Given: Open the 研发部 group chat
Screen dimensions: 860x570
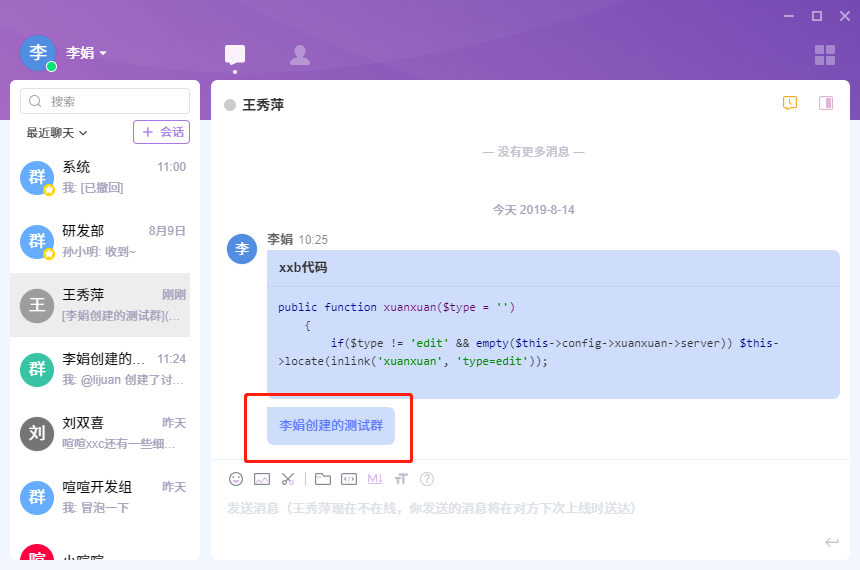Looking at the screenshot, I should (x=105, y=241).
